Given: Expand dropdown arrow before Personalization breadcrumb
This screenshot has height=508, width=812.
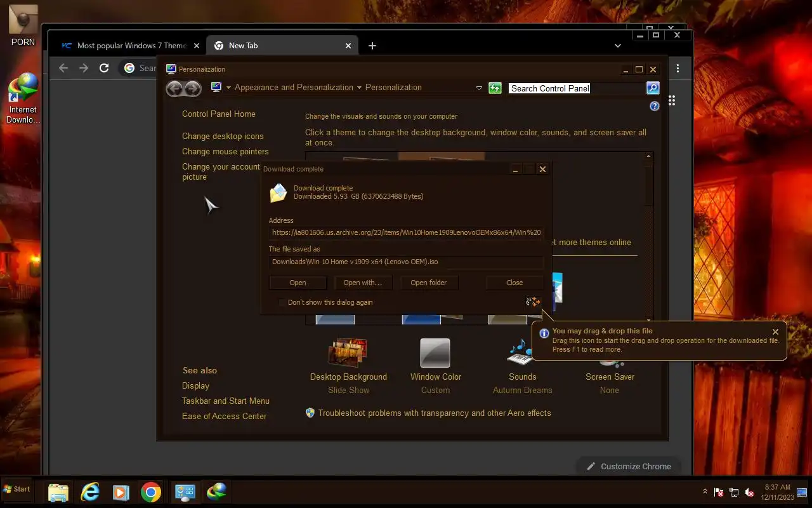Looking at the screenshot, I should pyautogui.click(x=359, y=88).
